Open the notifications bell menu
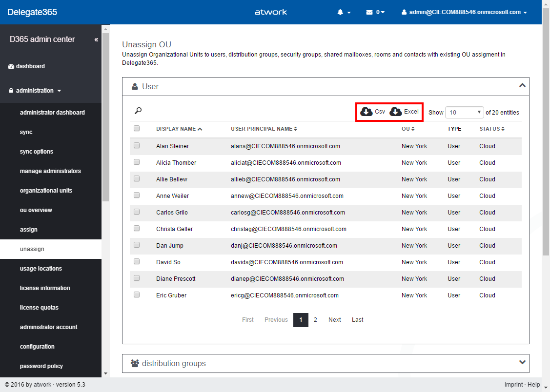Screen dimensions: 550x392 point(344,12)
